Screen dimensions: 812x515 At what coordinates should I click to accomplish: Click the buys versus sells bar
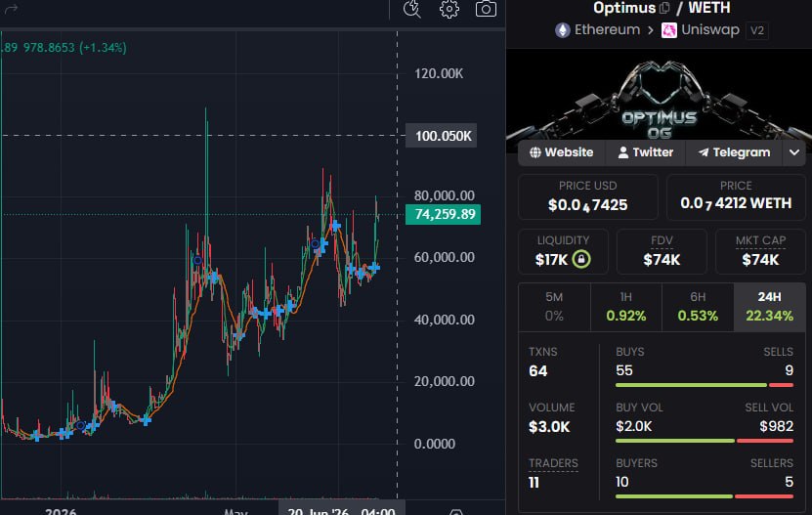[705, 385]
